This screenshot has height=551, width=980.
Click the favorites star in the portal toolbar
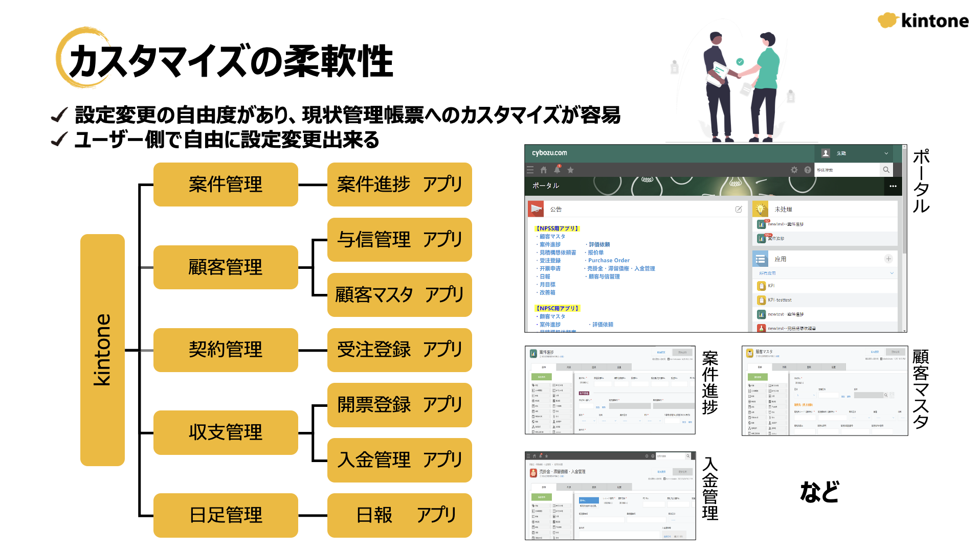[570, 170]
